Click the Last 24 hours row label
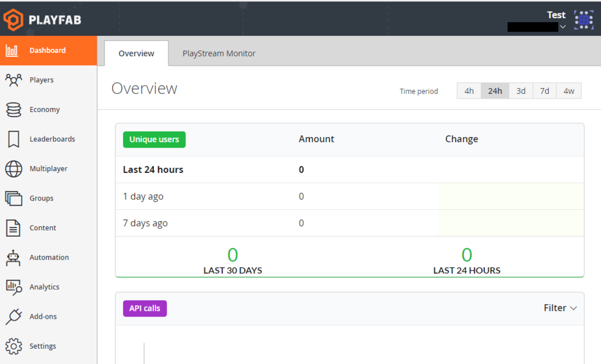The width and height of the screenshot is (601, 364). pos(153,169)
